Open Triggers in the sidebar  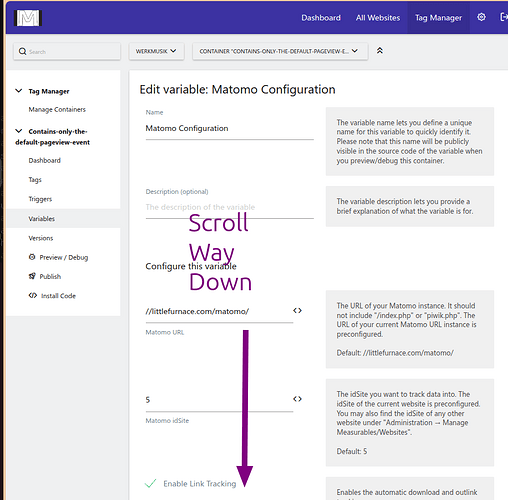pos(40,199)
